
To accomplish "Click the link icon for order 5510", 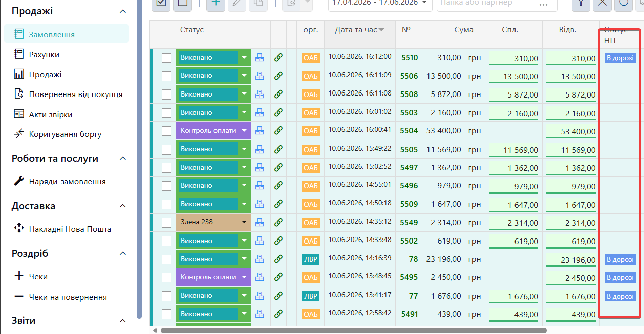I will coord(278,58).
